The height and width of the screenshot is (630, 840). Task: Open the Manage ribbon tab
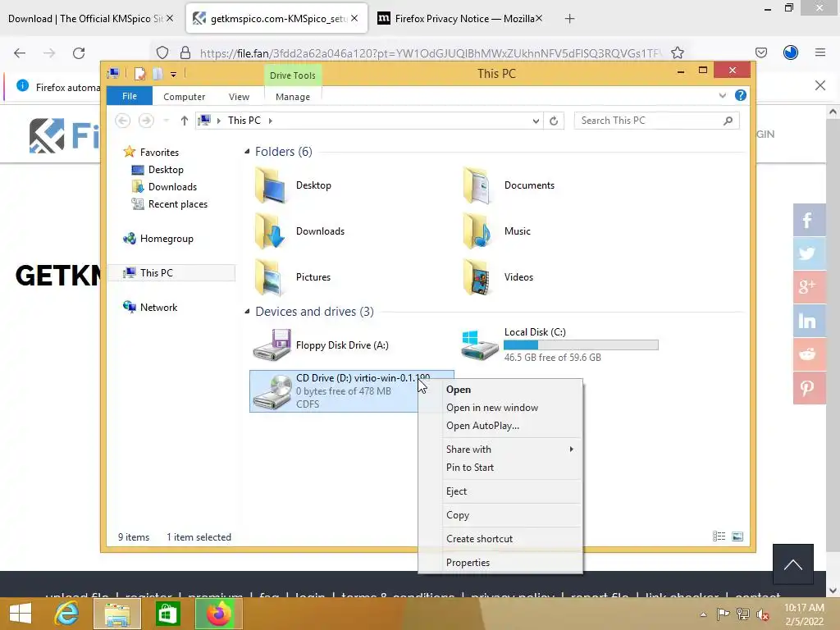coord(293,97)
